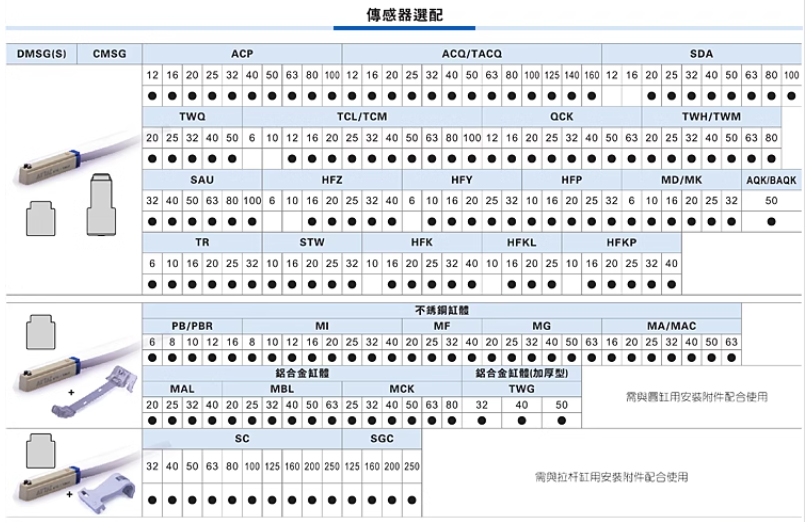Select the MBL series header

click(282, 389)
